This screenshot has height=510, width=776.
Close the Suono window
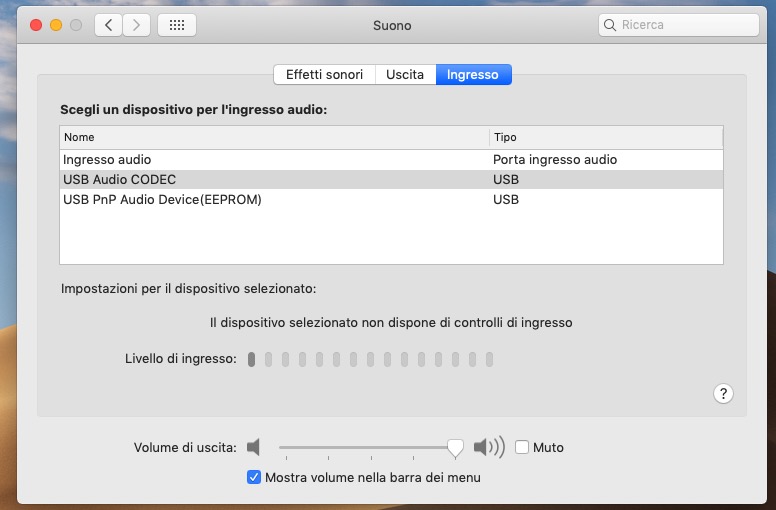(x=36, y=25)
